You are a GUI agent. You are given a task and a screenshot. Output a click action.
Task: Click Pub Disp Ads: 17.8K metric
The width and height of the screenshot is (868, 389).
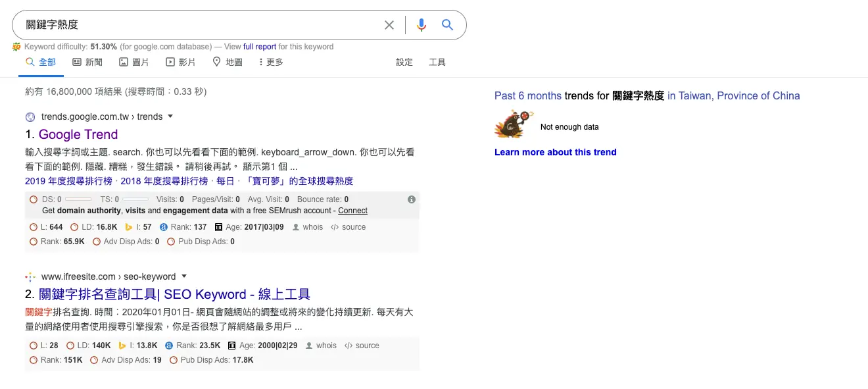[212, 360]
